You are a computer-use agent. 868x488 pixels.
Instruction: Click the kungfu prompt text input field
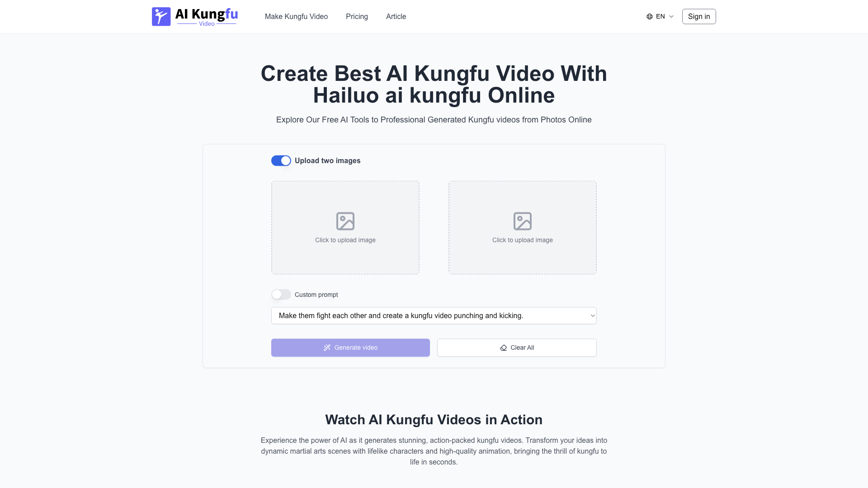click(x=434, y=315)
